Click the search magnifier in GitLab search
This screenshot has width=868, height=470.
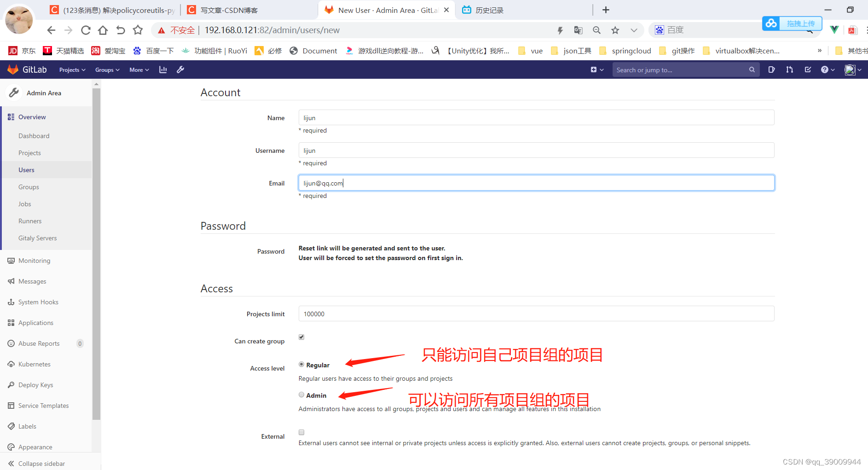click(x=752, y=70)
